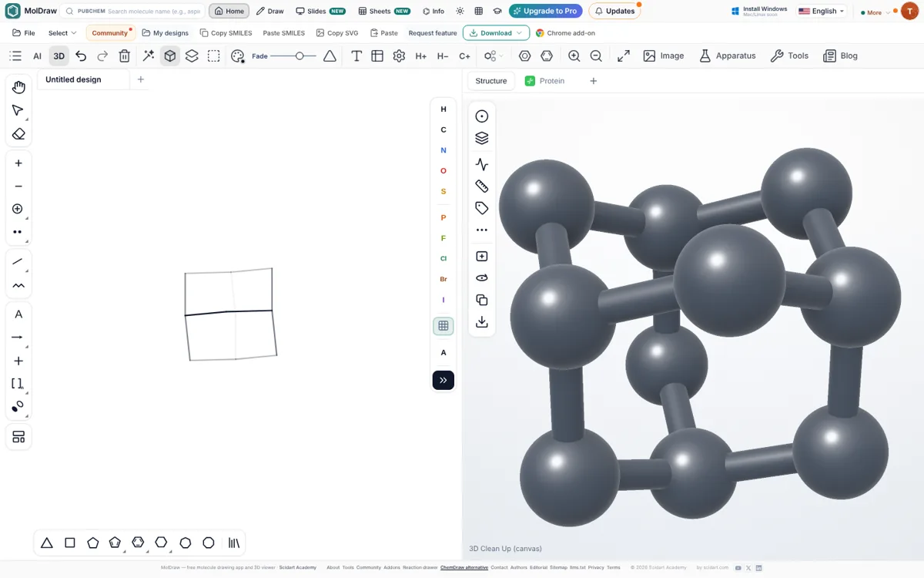Select the brackets tool
924x578 pixels.
pos(18,384)
